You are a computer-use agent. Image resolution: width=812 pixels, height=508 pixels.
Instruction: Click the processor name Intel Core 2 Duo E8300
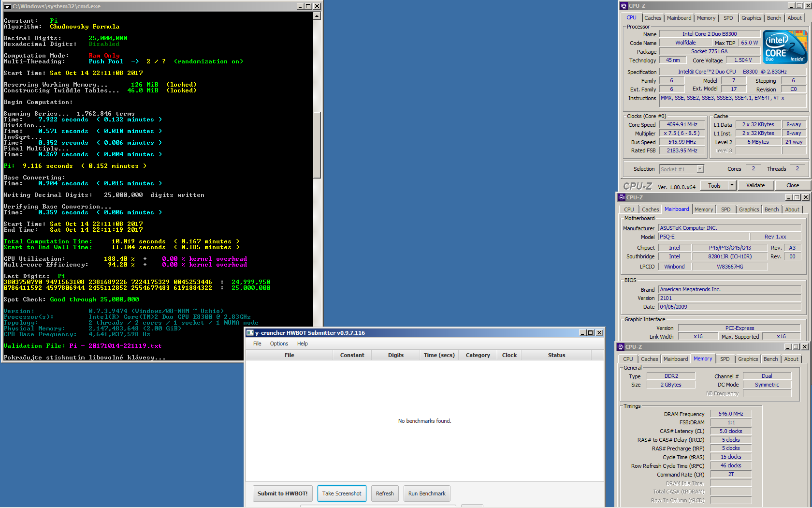(709, 34)
